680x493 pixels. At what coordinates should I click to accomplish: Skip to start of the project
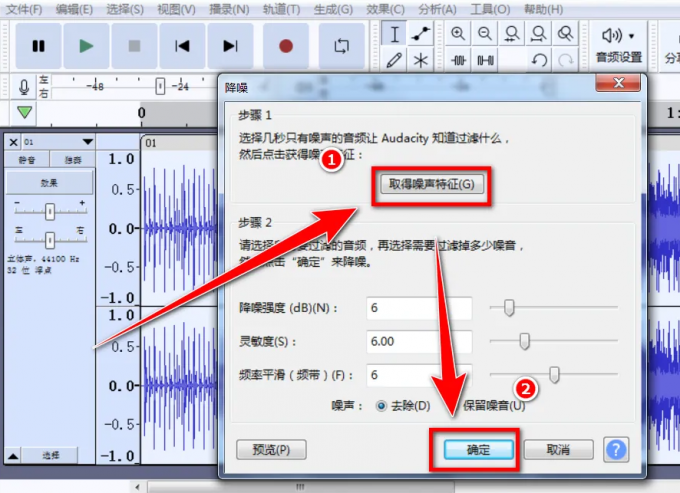182,46
